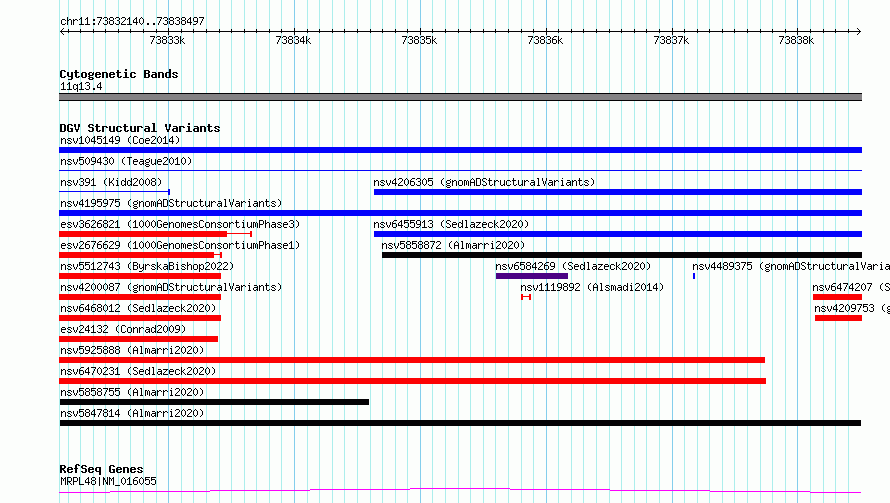Image resolution: width=890 pixels, height=503 pixels.
Task: Click the black bar under nsv5858755
Action: (214, 402)
